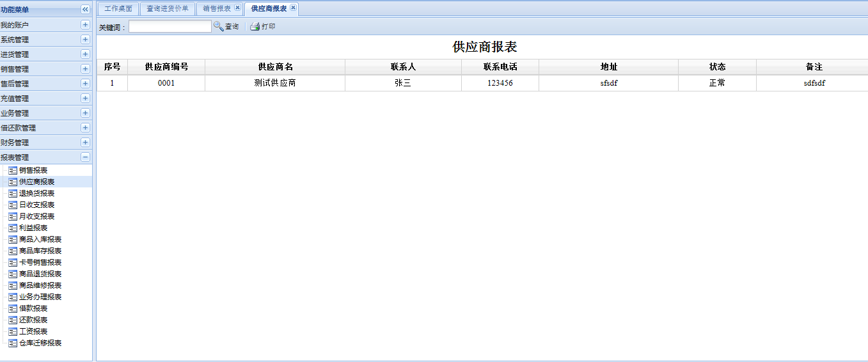Click the 地址 column header

(609, 67)
